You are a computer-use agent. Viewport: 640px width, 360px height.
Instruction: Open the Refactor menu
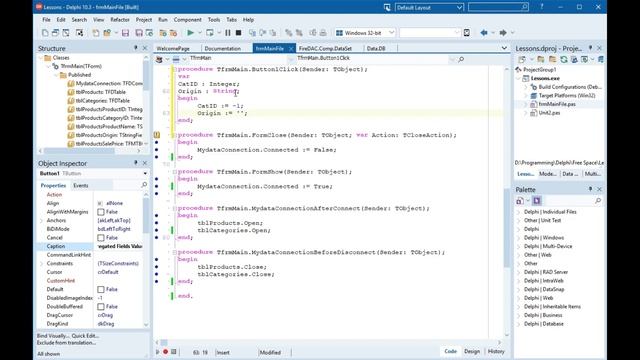pyautogui.click(x=120, y=20)
